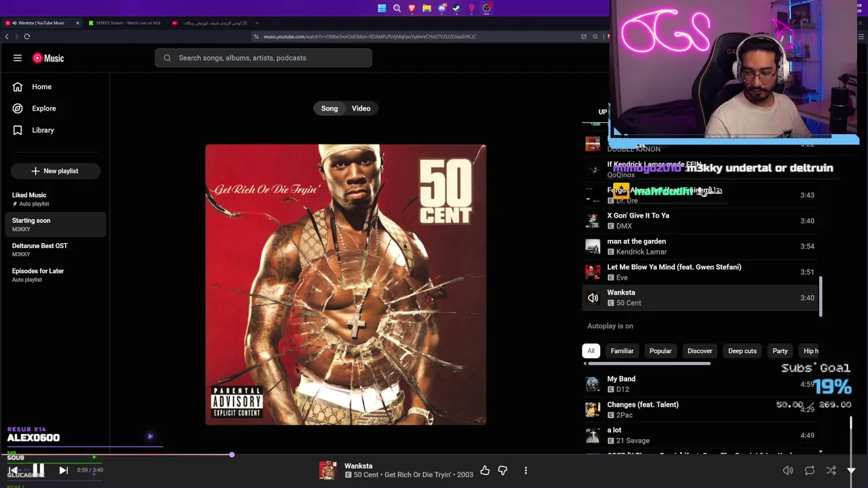Image resolution: width=868 pixels, height=488 pixels.
Task: Select the Song mode toggle
Action: point(330,108)
